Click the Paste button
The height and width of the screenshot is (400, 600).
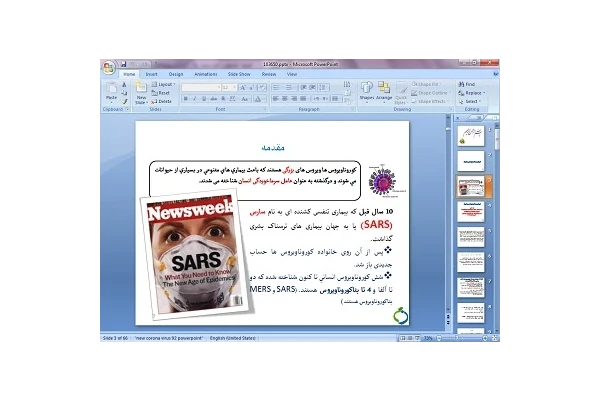pyautogui.click(x=111, y=92)
